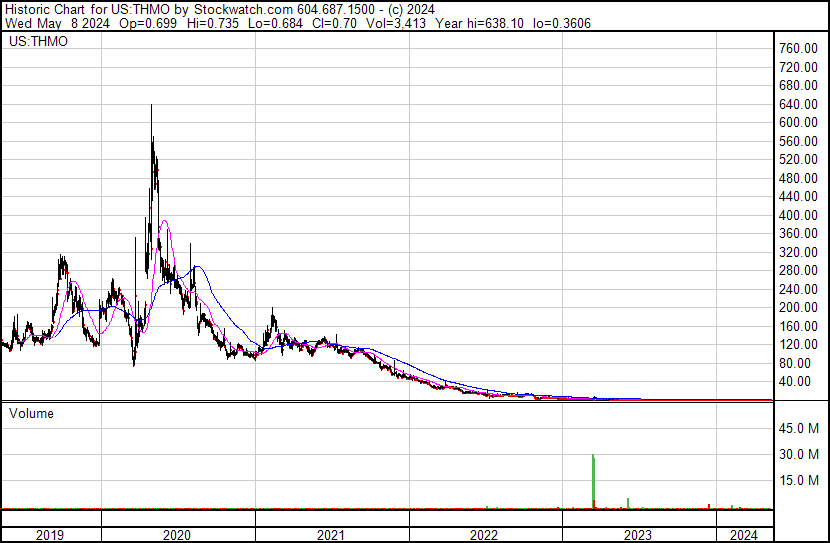
Task: Click the US:THMO ticker label in chart
Action: pyautogui.click(x=36, y=42)
